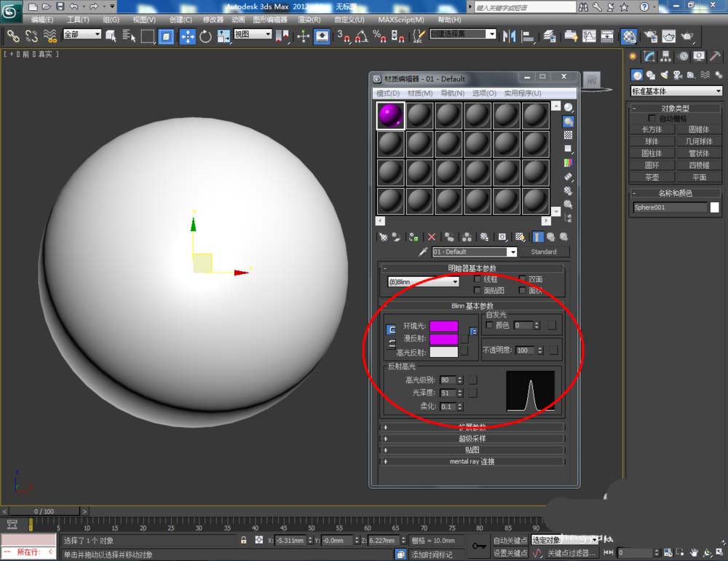Click the red X reset material icon
The width and height of the screenshot is (728, 561).
point(432,237)
